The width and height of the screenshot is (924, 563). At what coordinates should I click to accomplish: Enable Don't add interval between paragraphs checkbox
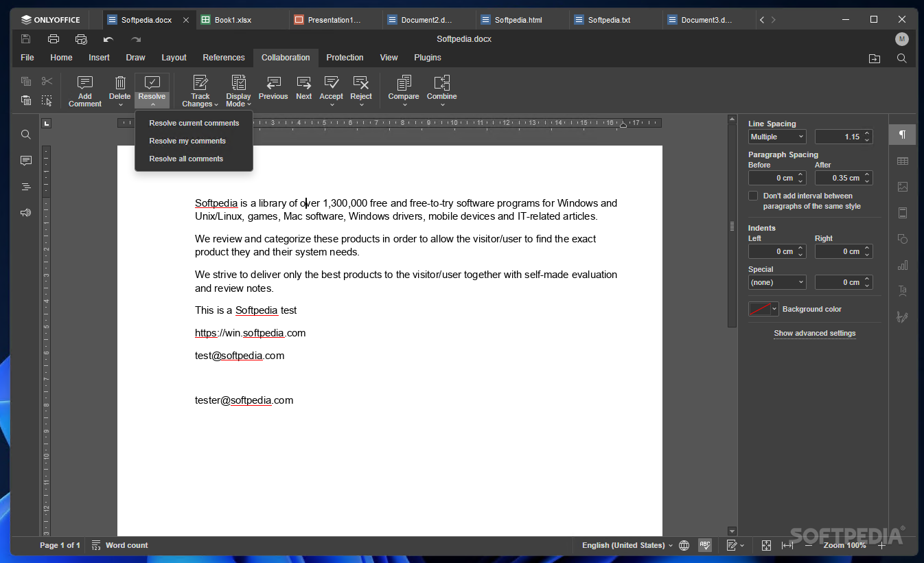coord(753,196)
